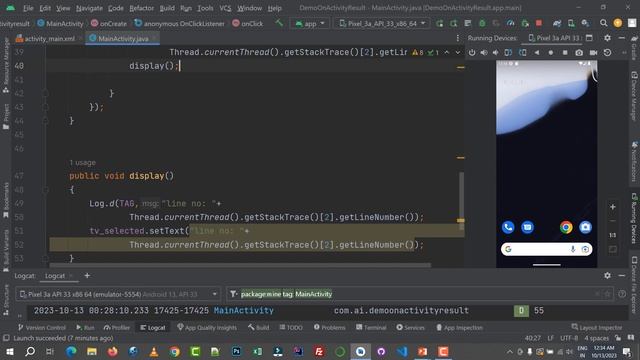
Task: Open the app run configuration dropdown
Action: [310, 24]
